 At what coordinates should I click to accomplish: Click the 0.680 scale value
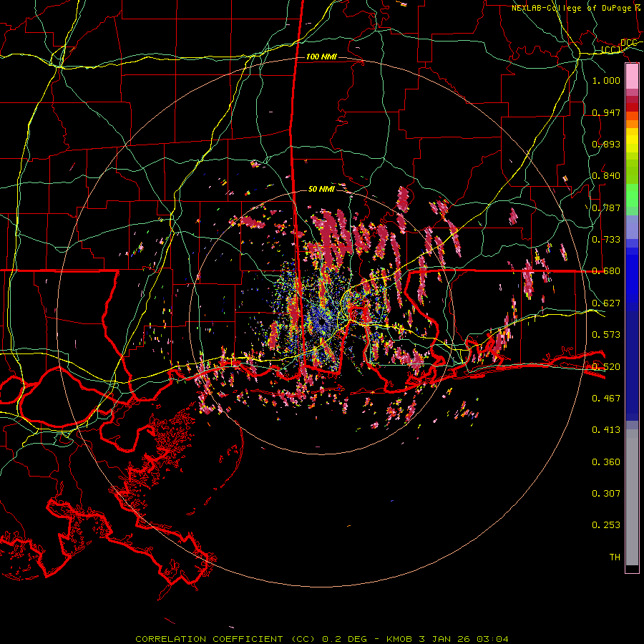(606, 271)
